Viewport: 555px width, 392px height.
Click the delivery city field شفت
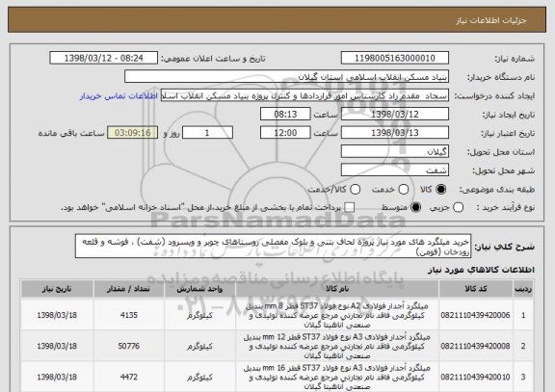pos(395,170)
